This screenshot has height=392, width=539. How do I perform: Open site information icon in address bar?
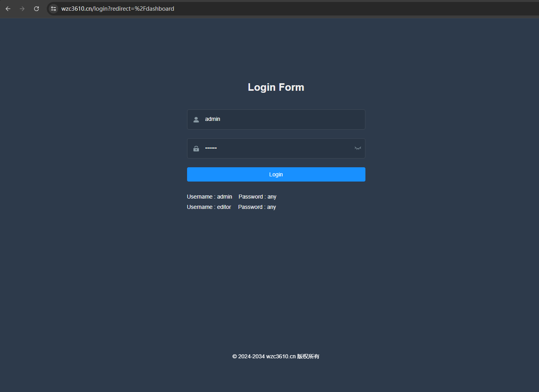[54, 9]
